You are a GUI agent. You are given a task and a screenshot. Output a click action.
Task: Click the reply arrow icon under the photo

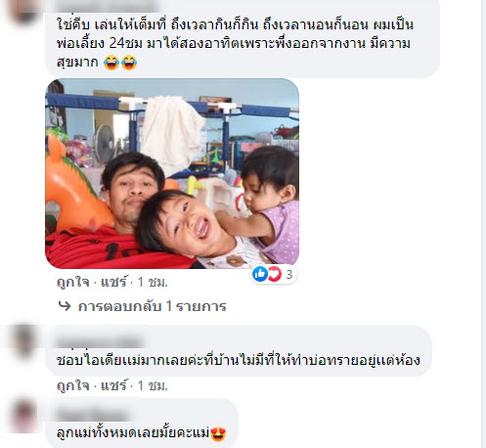tap(65, 306)
